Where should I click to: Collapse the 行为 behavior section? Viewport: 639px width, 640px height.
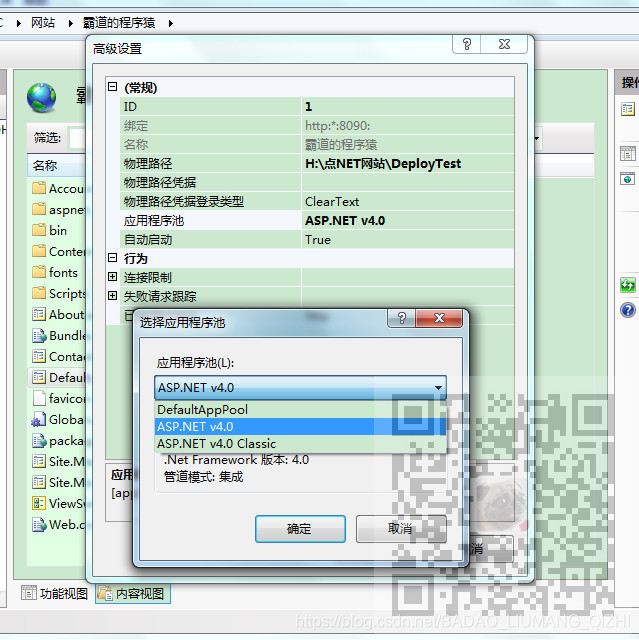[x=113, y=258]
